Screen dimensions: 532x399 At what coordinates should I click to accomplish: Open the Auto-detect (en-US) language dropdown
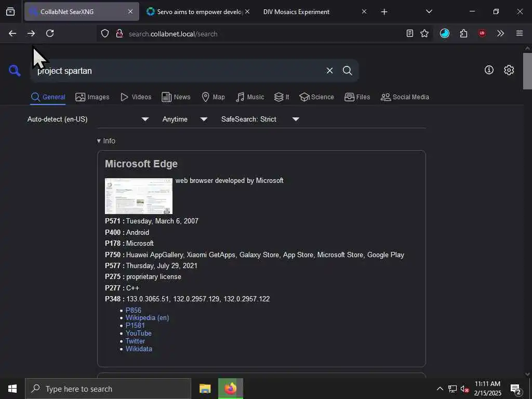click(x=88, y=119)
